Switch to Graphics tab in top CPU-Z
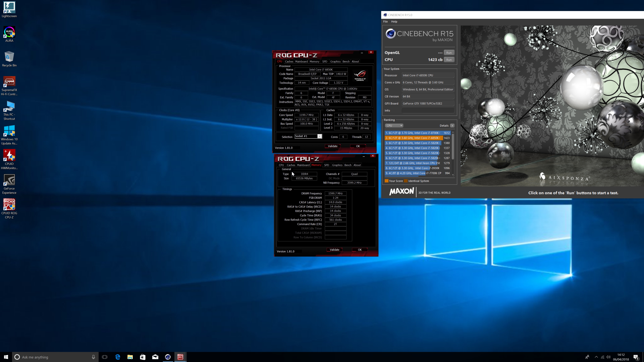 coord(335,62)
